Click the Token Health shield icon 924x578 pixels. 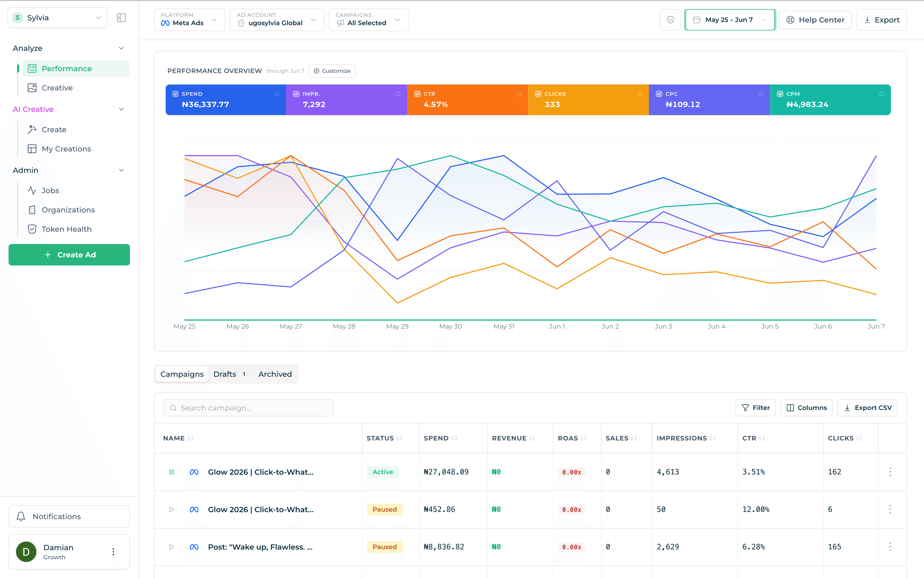coord(32,229)
